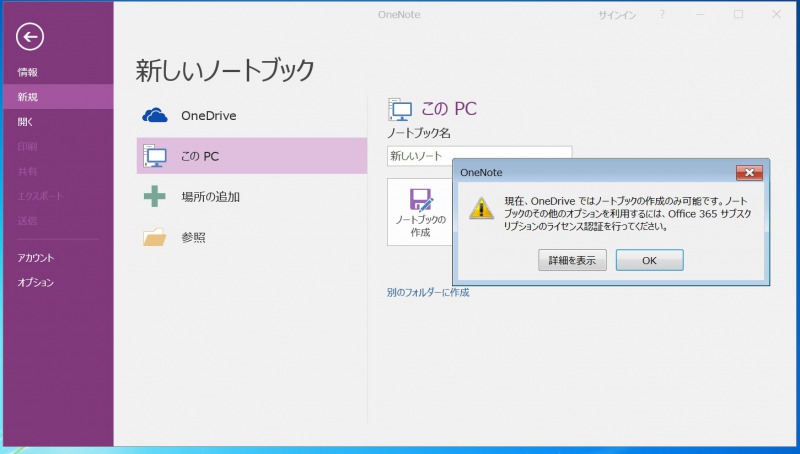Close the OneNote warning dialog with X

point(749,172)
